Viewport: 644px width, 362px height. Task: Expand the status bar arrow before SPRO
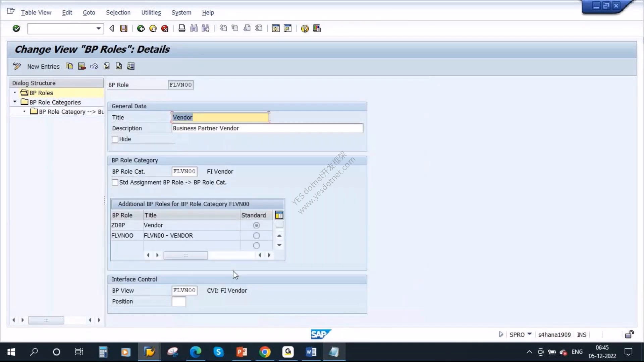(501, 334)
